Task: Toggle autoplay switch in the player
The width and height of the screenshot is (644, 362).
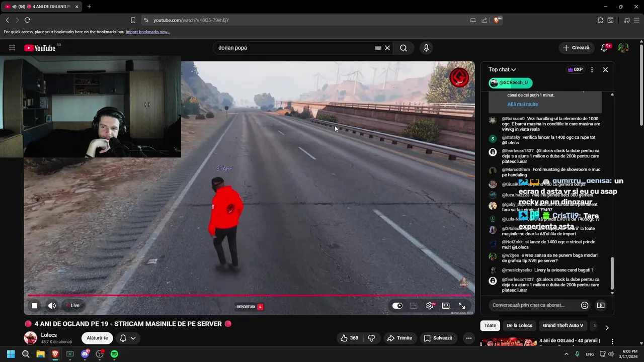Action: 397,305
